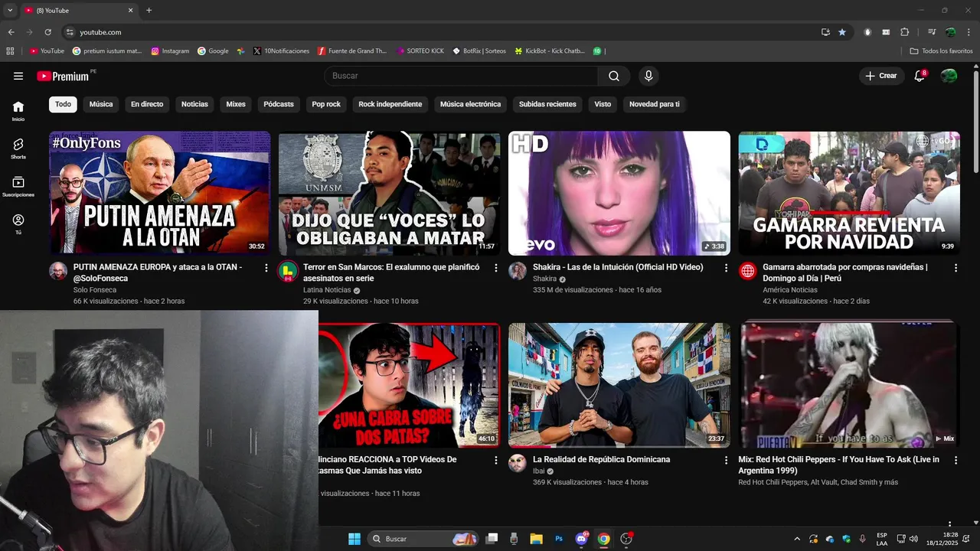
Task: Toggle the bookmark star in address bar
Action: point(842,32)
